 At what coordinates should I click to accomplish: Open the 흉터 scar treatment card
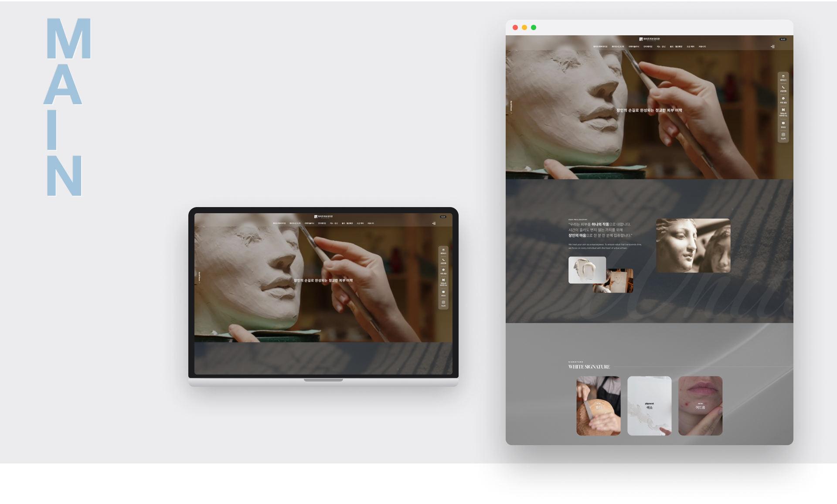[599, 406]
